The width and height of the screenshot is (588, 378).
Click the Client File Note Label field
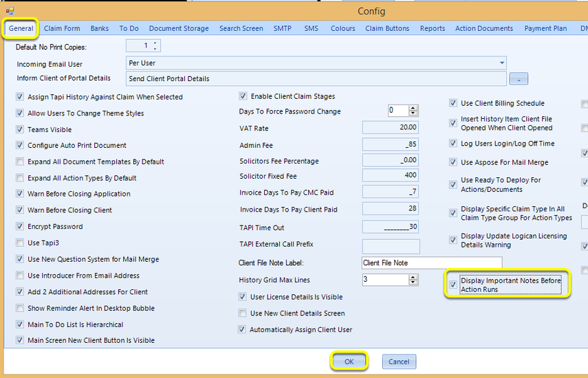coord(432,263)
